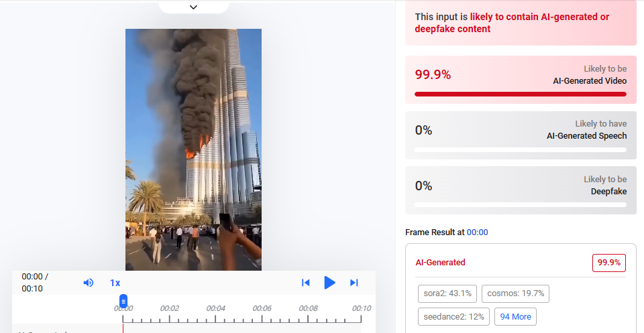Jump to 00:08 on the timeline
Viewport: 644px width, 333px height.
pos(308,308)
